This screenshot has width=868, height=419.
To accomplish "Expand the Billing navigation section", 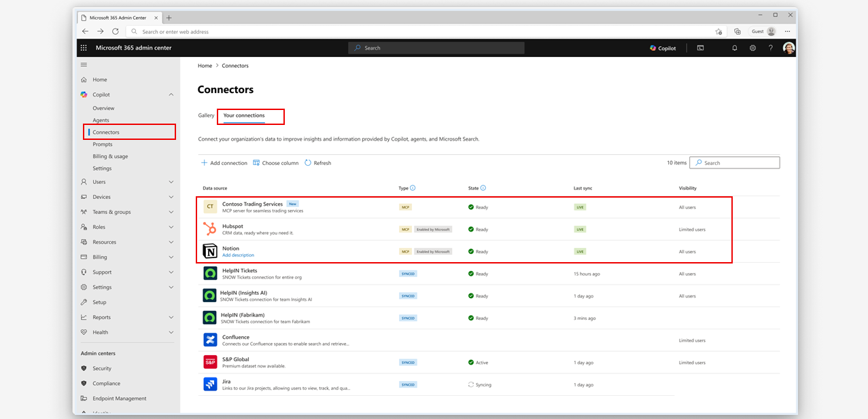I will (171, 257).
